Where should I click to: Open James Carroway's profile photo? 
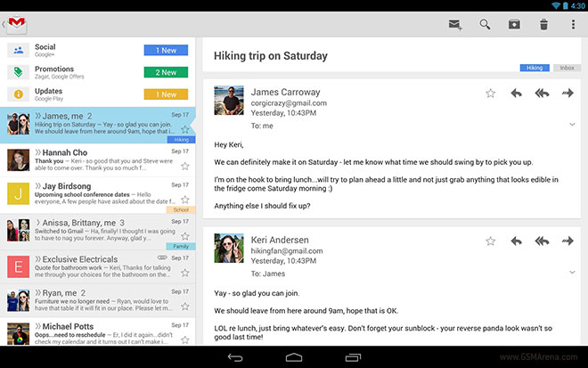coord(229,100)
